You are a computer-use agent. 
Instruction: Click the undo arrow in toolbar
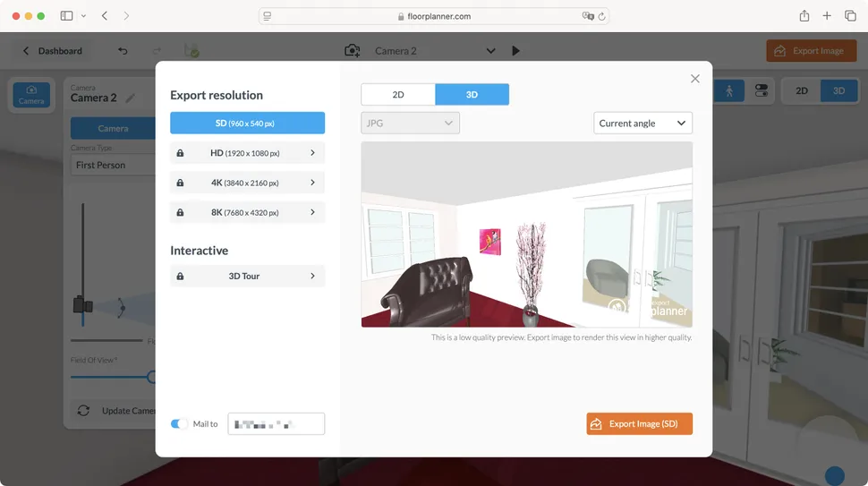pyautogui.click(x=123, y=51)
